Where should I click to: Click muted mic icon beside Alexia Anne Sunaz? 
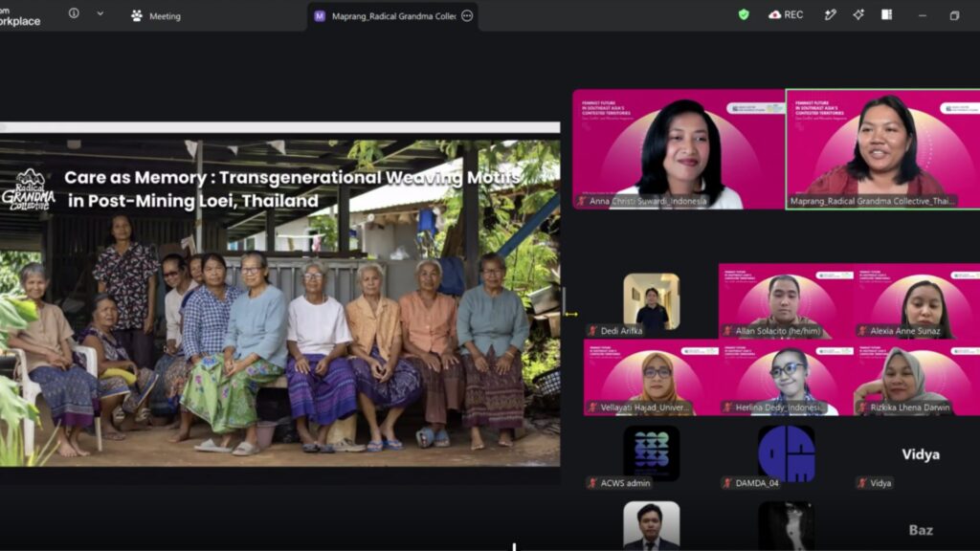click(862, 330)
